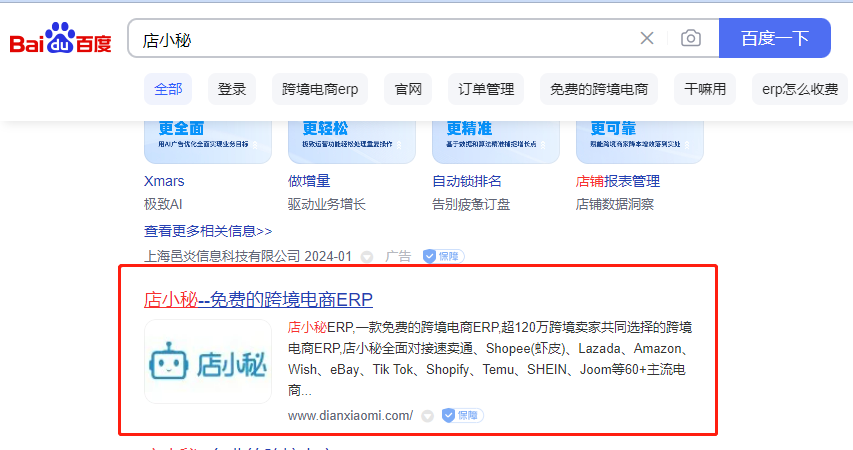Select the 跨境电商erp suggestion chip
853x450 pixels.
point(320,89)
